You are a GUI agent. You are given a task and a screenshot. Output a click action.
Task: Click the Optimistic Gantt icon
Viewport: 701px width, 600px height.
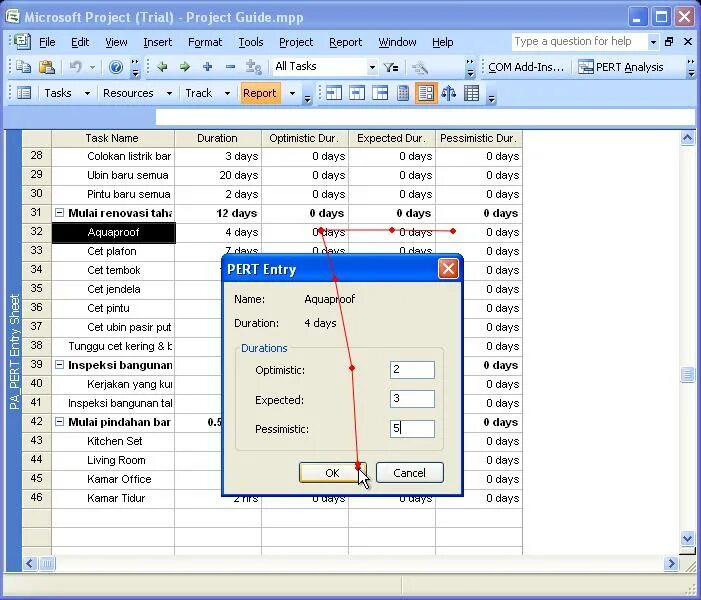pyautogui.click(x=334, y=93)
